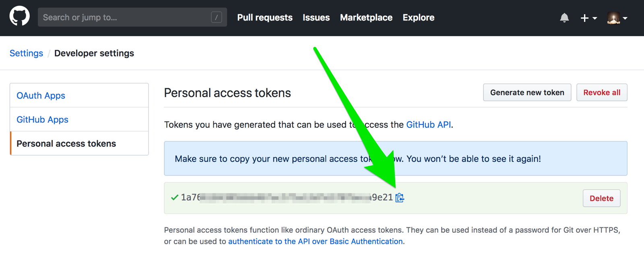Open Marketplace from the top navigation
Screen dimensions: 644x270
[x=366, y=17]
